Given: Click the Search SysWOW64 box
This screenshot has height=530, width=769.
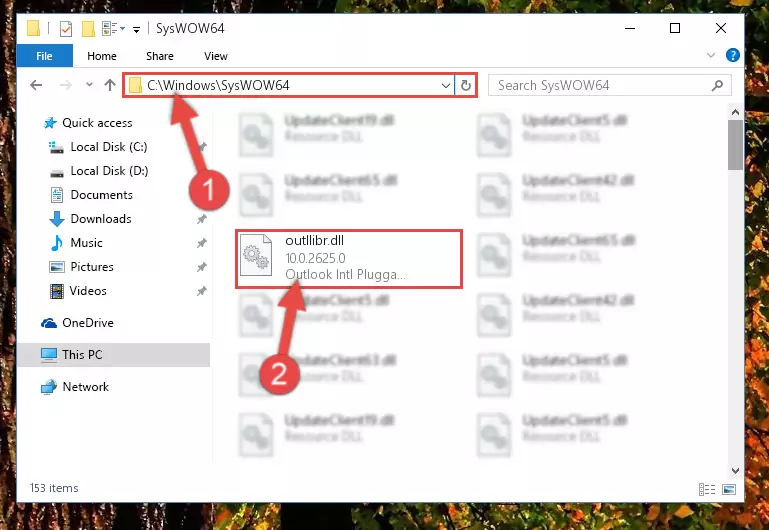Looking at the screenshot, I should [x=610, y=85].
